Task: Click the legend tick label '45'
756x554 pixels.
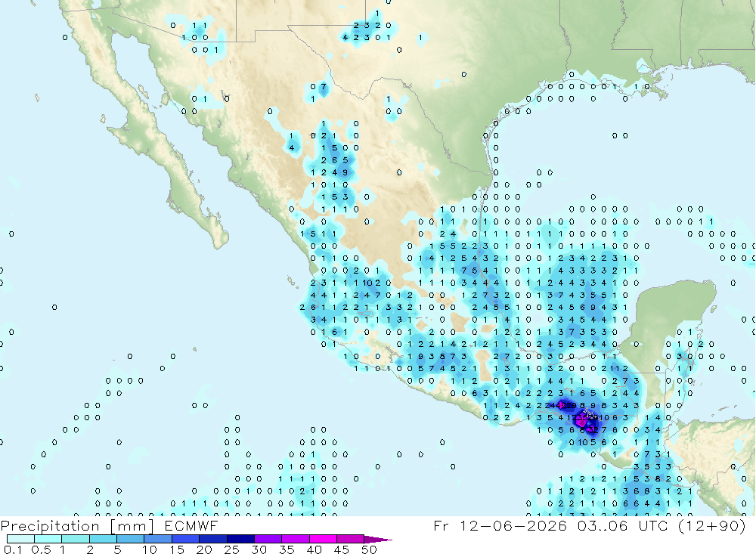Action: pyautogui.click(x=342, y=549)
